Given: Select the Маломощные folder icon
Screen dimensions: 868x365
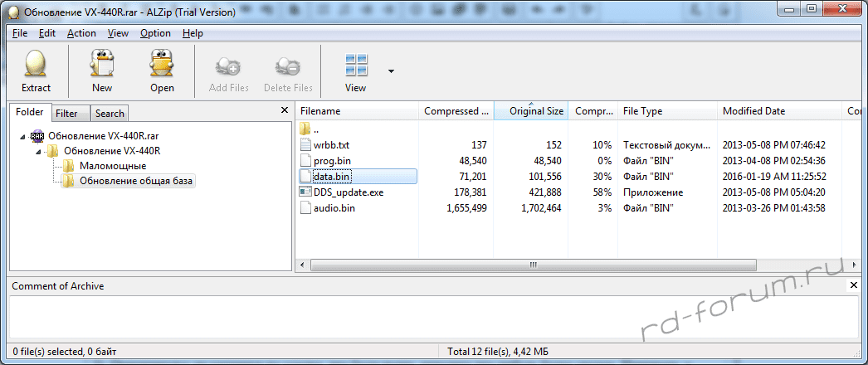Looking at the screenshot, I should [70, 166].
